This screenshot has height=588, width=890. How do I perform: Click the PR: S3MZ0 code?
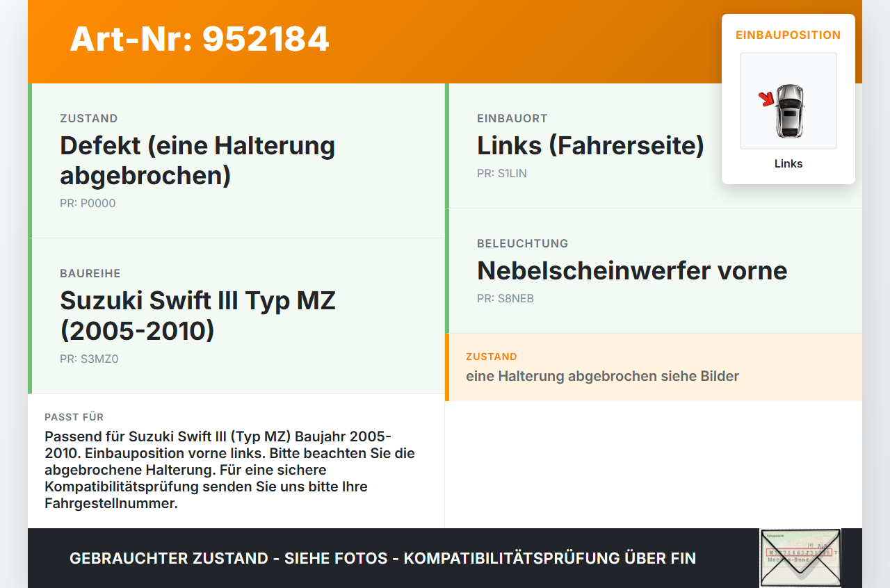(x=89, y=359)
